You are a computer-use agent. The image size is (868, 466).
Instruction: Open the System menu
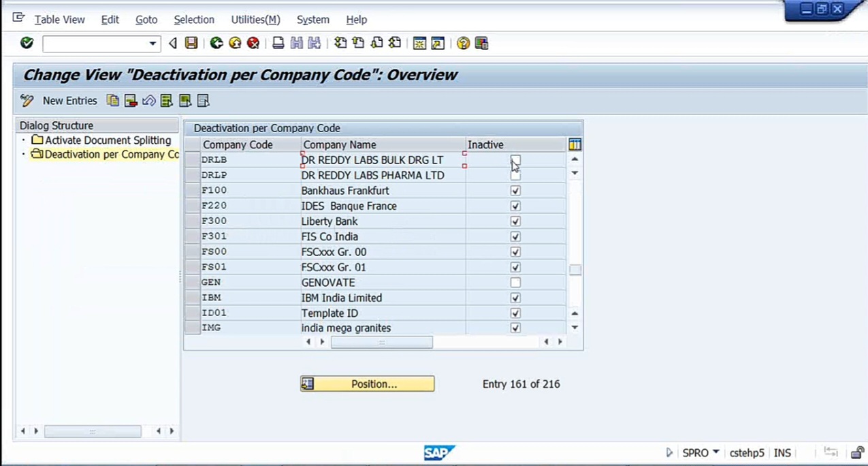[x=313, y=20]
